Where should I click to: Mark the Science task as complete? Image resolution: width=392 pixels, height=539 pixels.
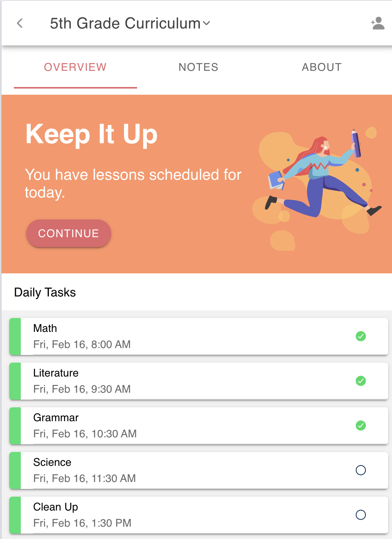(x=361, y=470)
